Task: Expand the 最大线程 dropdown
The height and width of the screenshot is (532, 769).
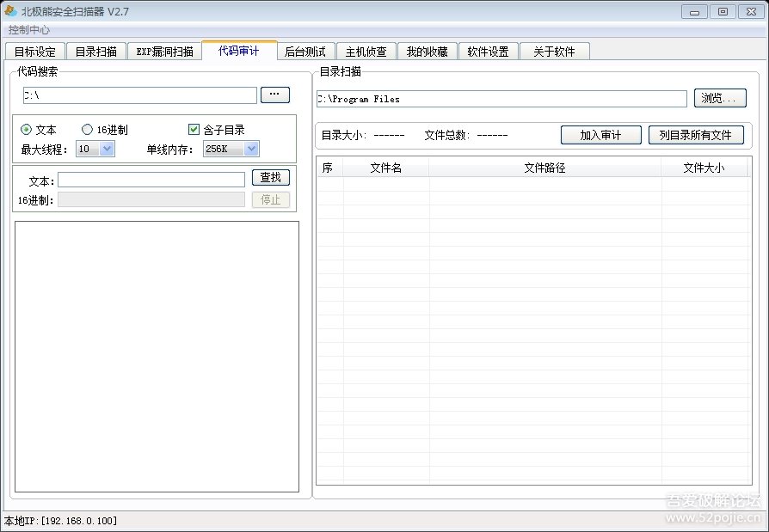Action: [107, 149]
